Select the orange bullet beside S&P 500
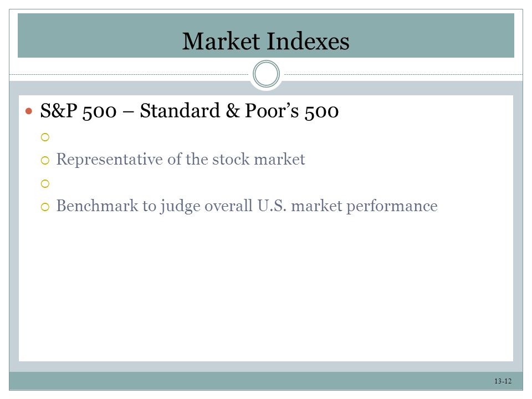The image size is (532, 399). pyautogui.click(x=29, y=111)
